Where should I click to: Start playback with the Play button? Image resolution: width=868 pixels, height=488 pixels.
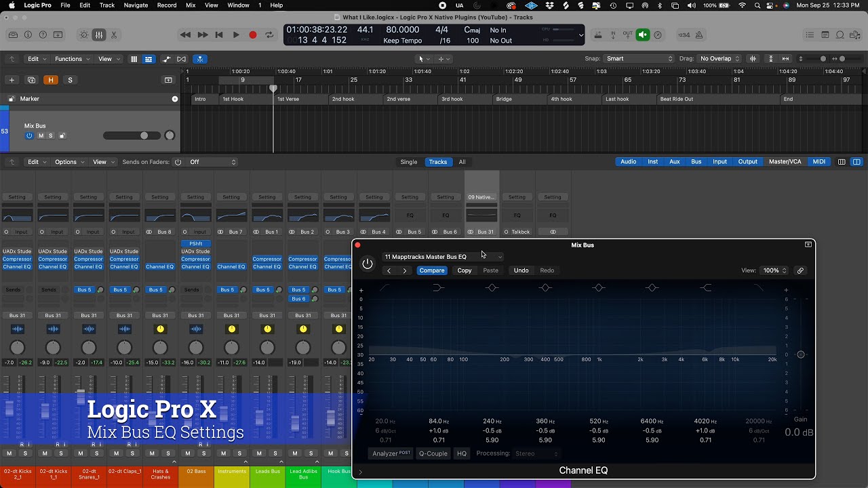(236, 35)
